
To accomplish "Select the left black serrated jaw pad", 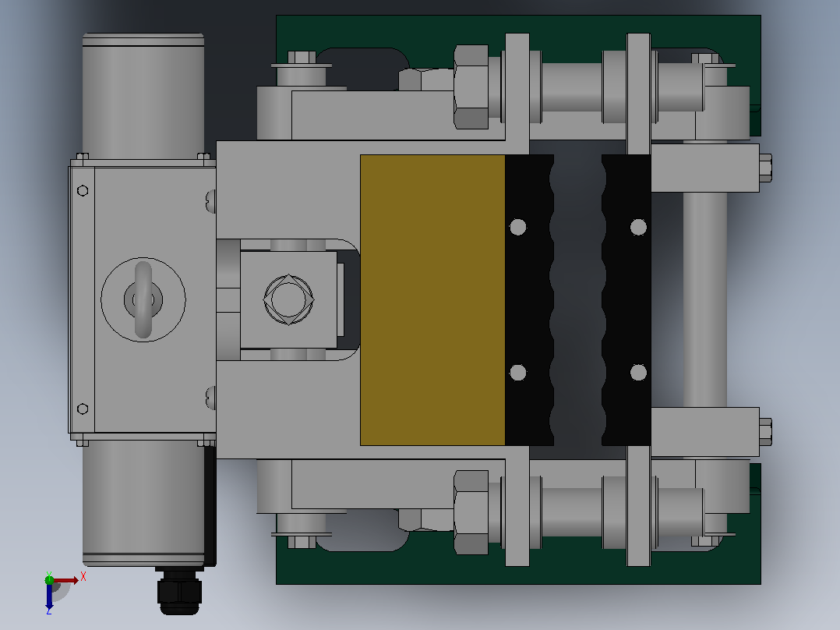I will (529, 300).
